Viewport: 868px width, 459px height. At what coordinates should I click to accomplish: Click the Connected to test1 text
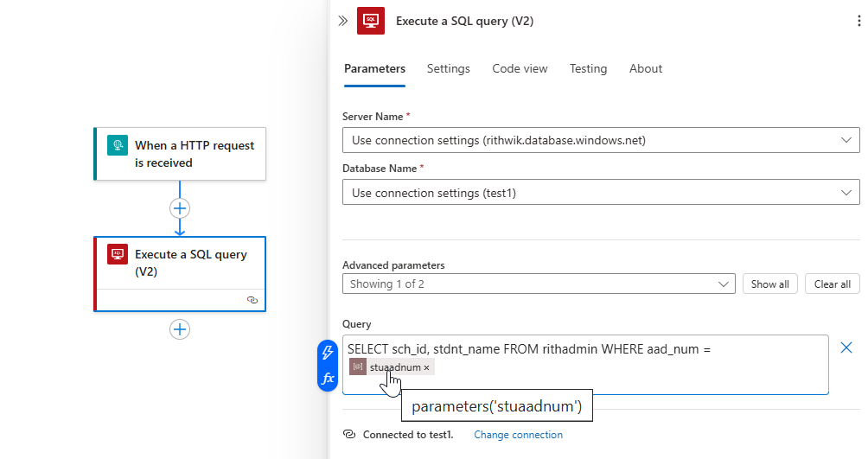(x=408, y=435)
